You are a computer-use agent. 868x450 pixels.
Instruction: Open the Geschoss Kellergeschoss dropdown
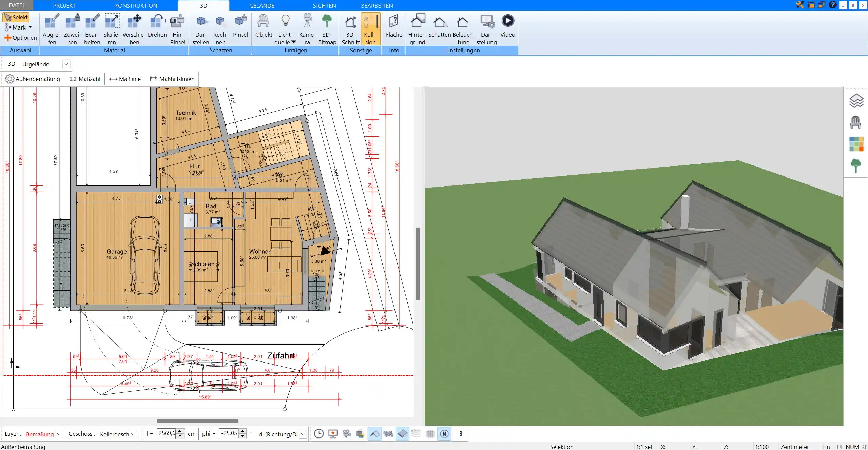click(x=133, y=434)
